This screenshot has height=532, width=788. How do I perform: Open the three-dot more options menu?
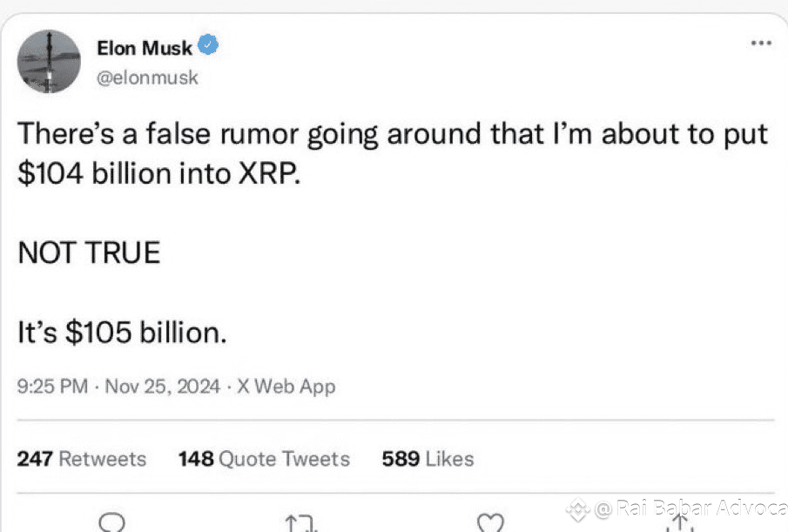pos(761,43)
